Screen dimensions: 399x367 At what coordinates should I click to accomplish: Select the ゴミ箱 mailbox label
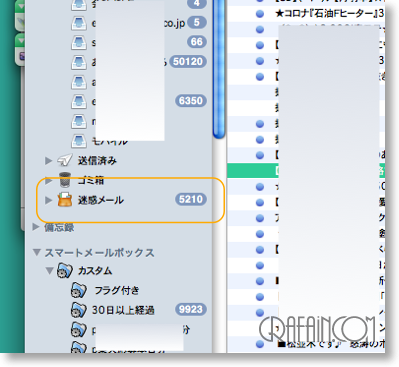[x=91, y=180]
